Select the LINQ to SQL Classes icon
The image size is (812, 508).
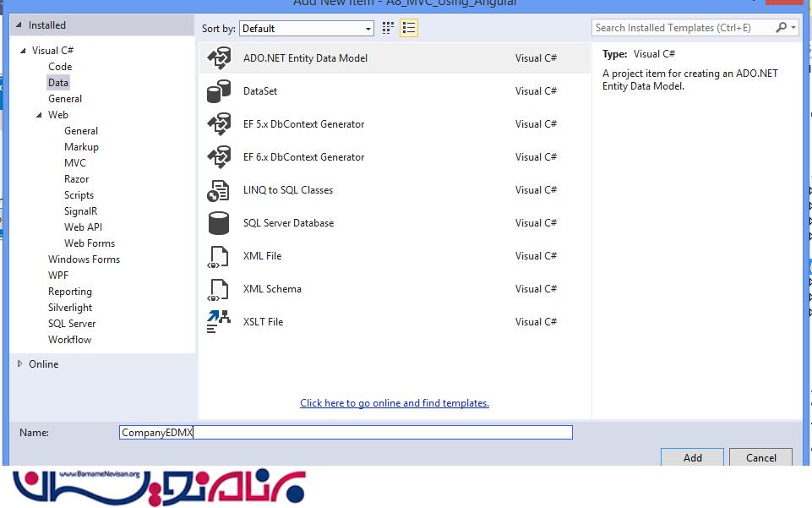tap(218, 190)
